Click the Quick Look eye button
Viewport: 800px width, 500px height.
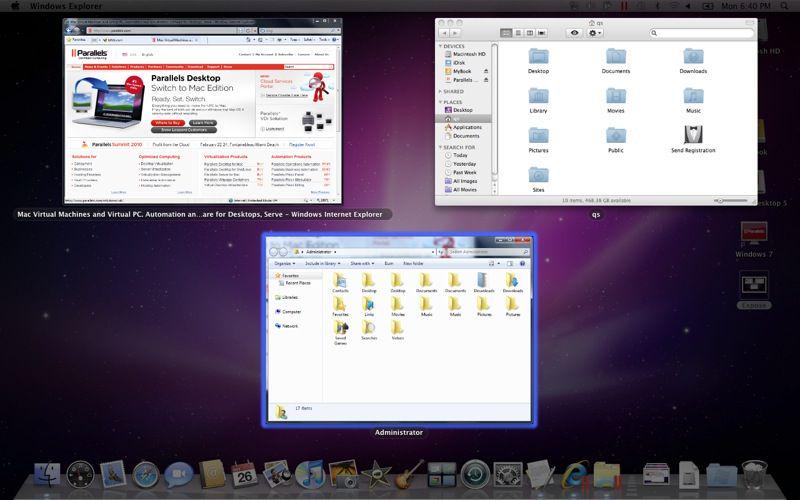pos(574,33)
